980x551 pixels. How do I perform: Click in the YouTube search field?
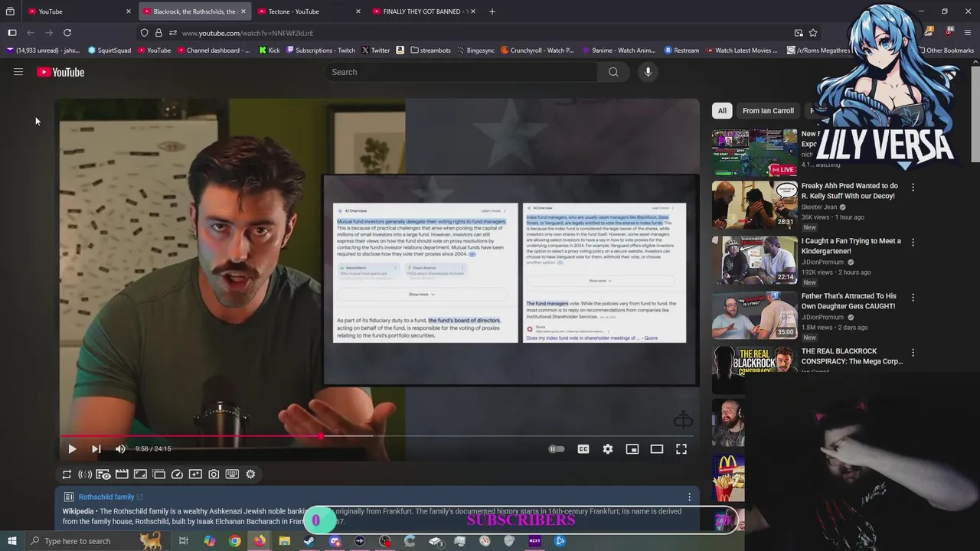tap(460, 72)
